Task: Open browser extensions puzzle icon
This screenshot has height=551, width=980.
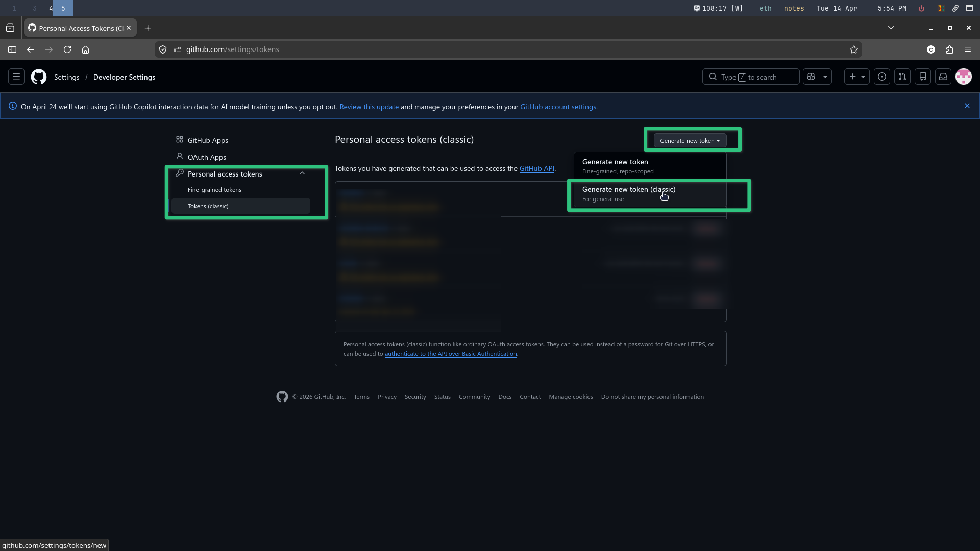Action: click(x=949, y=49)
